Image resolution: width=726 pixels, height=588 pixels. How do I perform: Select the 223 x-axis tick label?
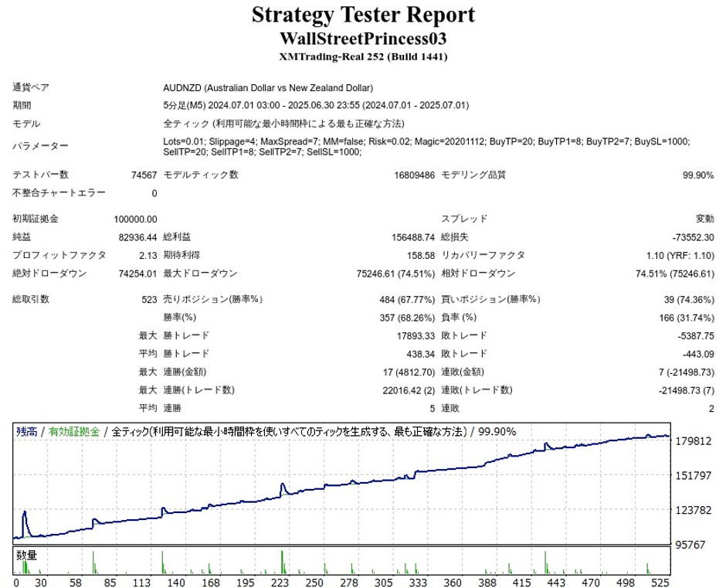click(x=280, y=583)
